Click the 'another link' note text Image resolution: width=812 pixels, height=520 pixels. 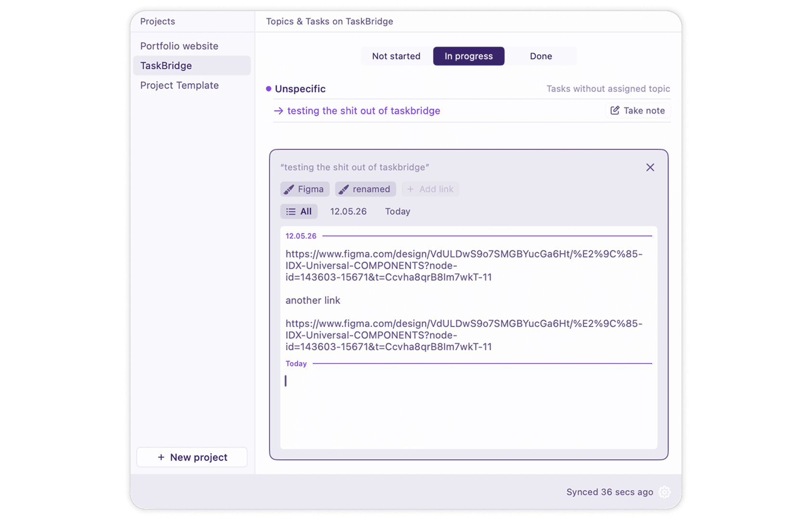[313, 300]
